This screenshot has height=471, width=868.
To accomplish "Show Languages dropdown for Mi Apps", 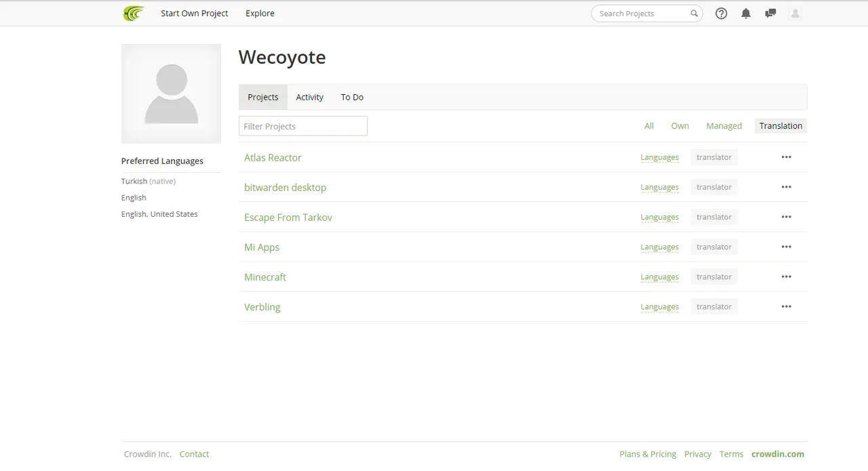I will click(660, 247).
